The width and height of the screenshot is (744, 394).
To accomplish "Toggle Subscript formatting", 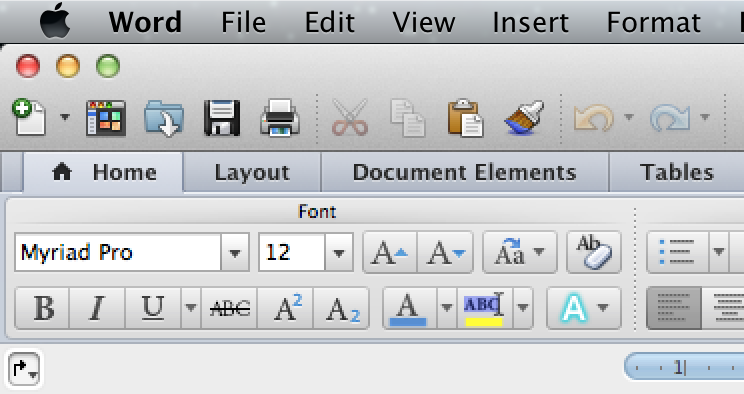I will 341,308.
